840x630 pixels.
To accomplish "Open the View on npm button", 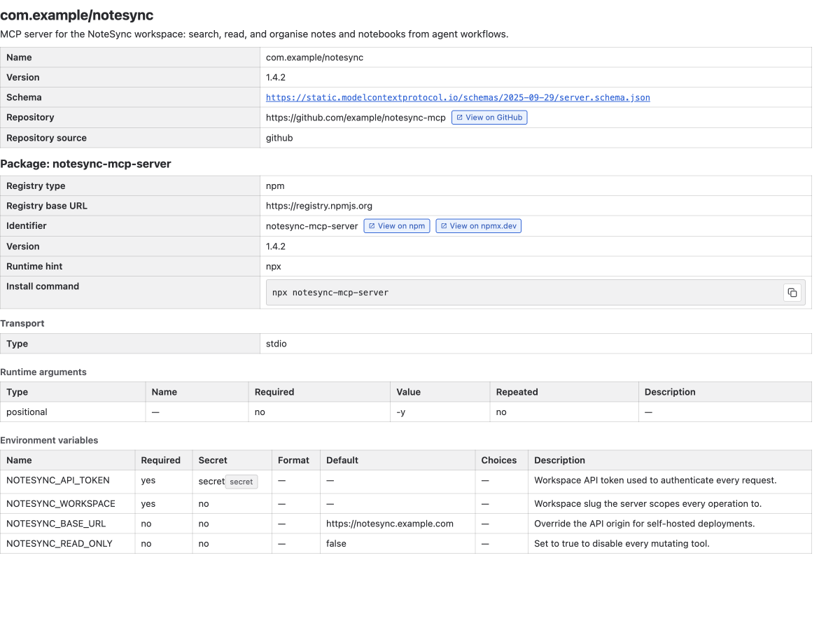I will 397,226.
